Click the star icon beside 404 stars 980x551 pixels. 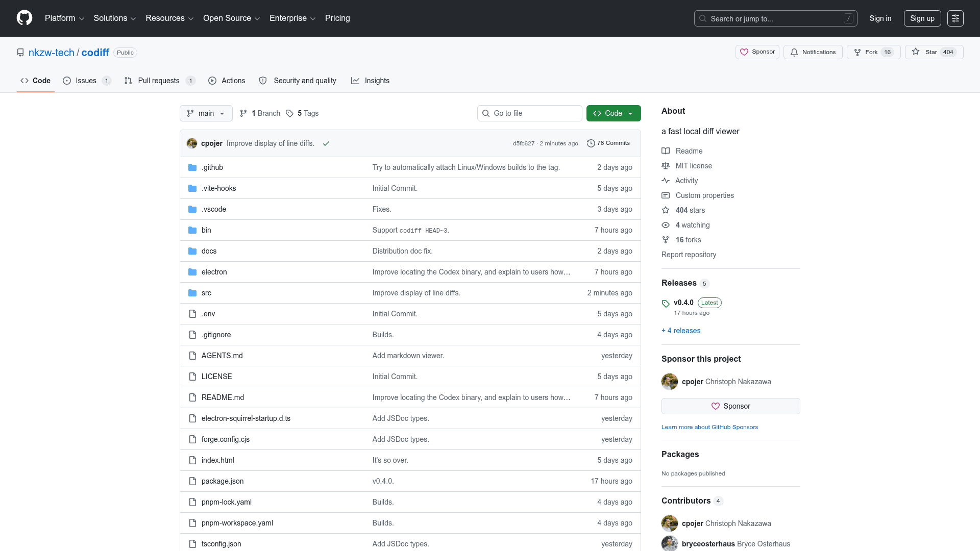(x=666, y=210)
